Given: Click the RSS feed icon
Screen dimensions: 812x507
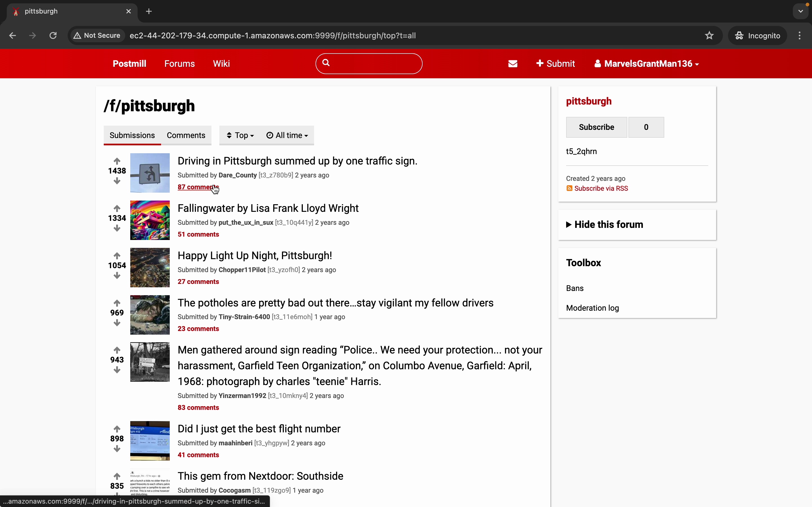Looking at the screenshot, I should (570, 188).
